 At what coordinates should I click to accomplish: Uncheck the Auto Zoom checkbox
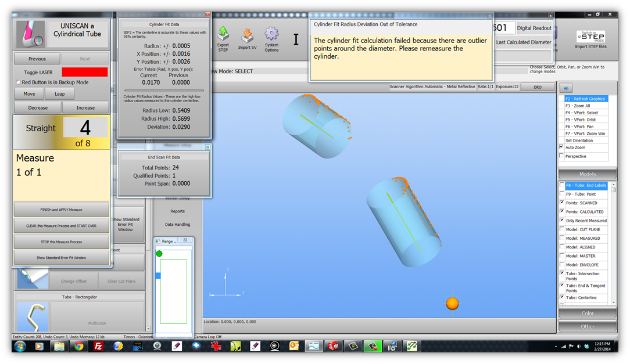point(561,147)
